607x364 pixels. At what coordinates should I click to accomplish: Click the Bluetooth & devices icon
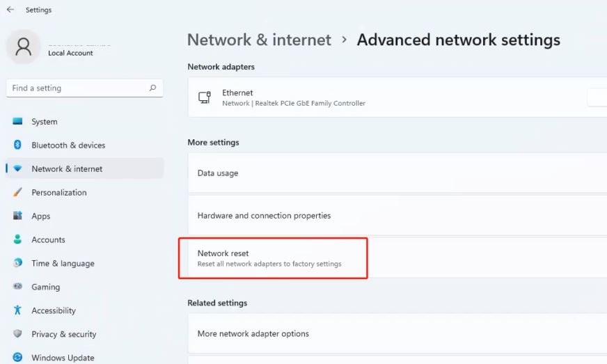coord(18,145)
